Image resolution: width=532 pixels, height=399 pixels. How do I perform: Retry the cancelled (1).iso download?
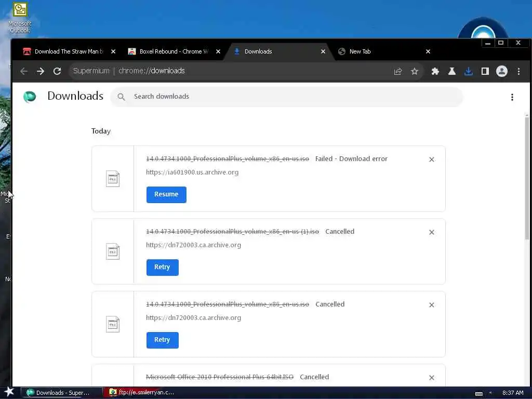click(162, 268)
